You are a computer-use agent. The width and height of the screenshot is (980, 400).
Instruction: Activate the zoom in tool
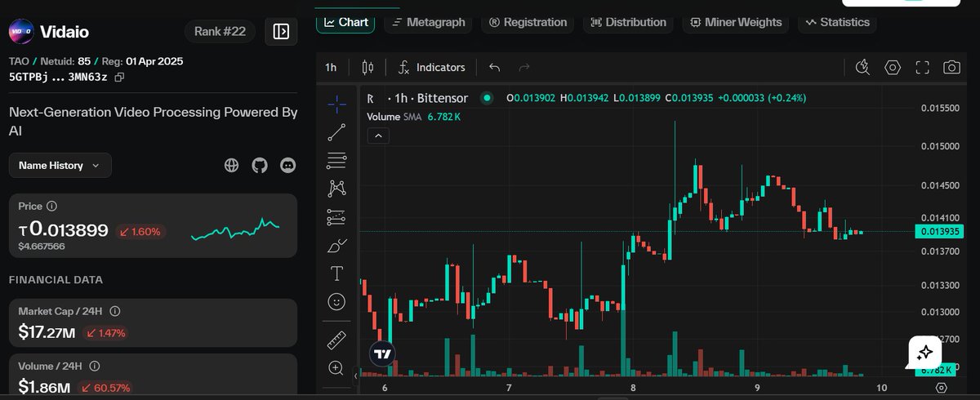tap(336, 368)
